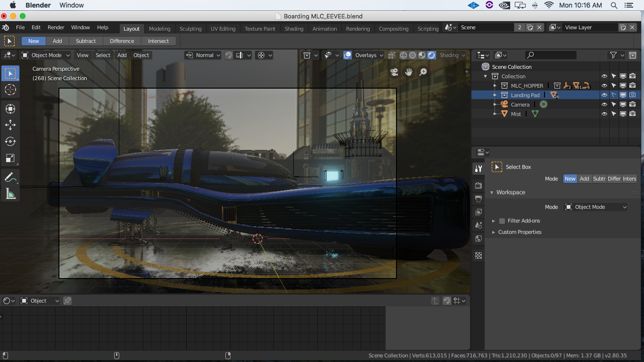Select the Cursor tool in the toolbar
Screen dimensions: 644x362
click(10, 90)
